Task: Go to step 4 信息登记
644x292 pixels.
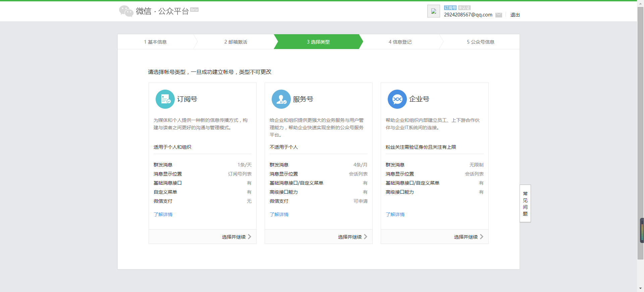Action: [400, 42]
